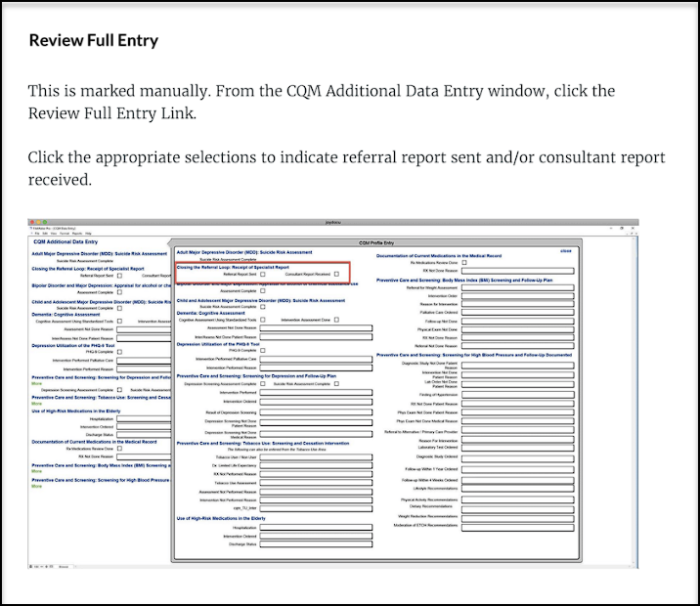This screenshot has width=700, height=606.
Task: Open Format menu in FileMaker menu bar
Action: click(65, 234)
